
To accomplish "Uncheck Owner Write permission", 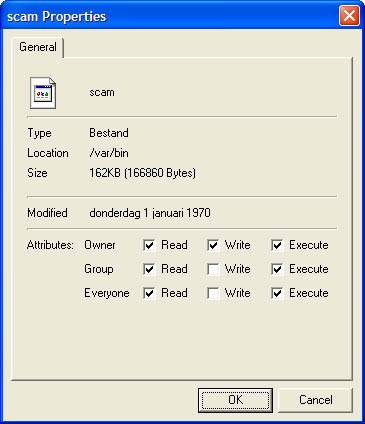I will [x=213, y=245].
